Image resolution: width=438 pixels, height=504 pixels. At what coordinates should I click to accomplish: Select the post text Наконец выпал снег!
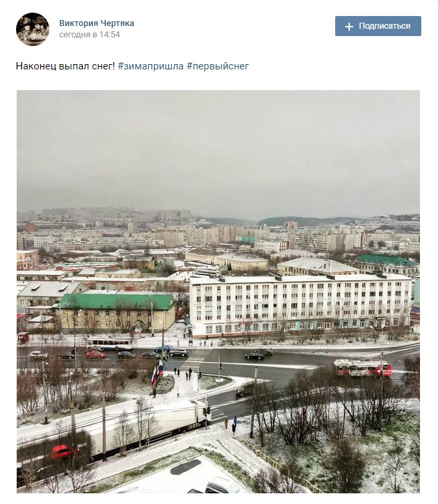[65, 66]
